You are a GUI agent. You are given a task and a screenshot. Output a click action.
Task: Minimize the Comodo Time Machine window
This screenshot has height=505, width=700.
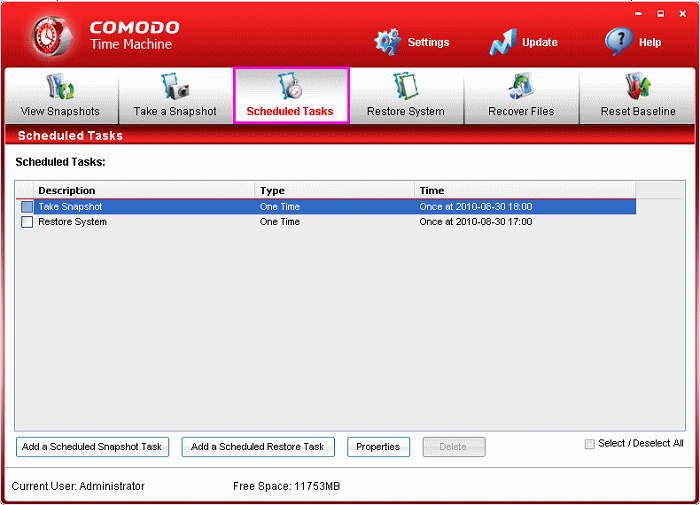pos(638,14)
